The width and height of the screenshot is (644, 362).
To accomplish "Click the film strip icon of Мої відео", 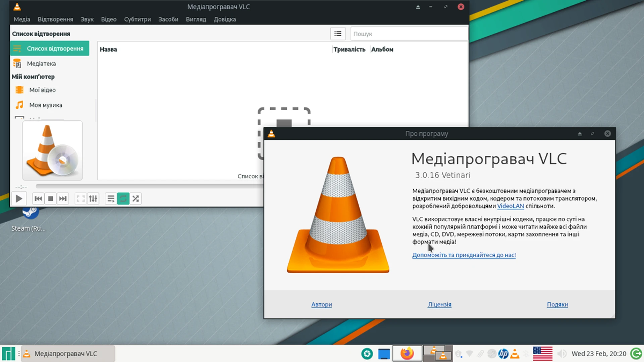I will pos(19,90).
